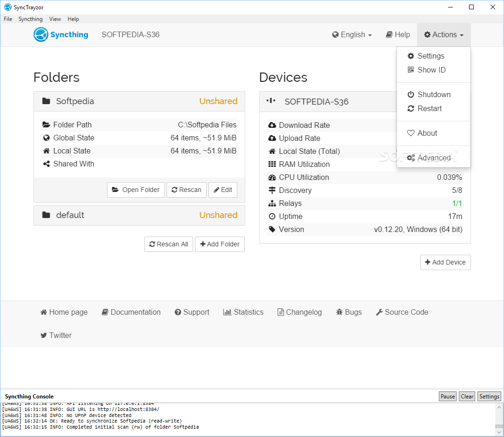504x437 pixels.
Task: Edit the Softpedia folder
Action: click(223, 190)
